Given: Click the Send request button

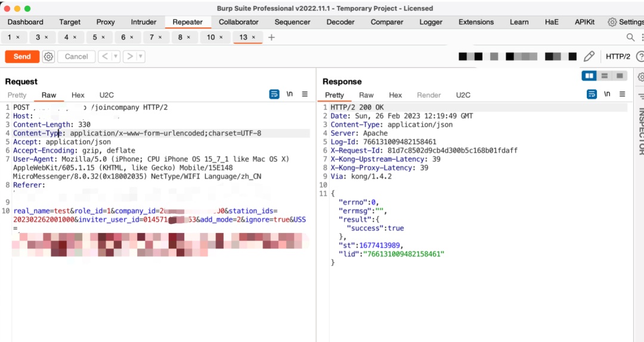Looking at the screenshot, I should [22, 57].
